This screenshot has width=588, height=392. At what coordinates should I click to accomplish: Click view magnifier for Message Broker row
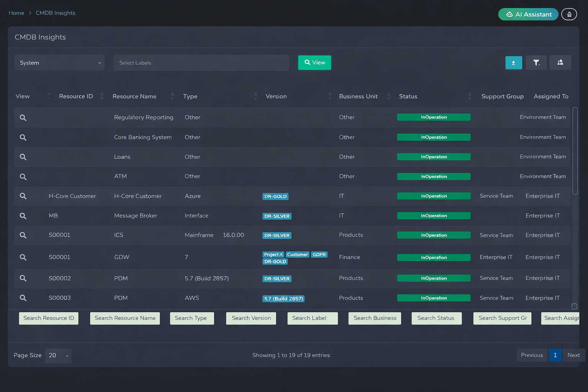click(23, 216)
